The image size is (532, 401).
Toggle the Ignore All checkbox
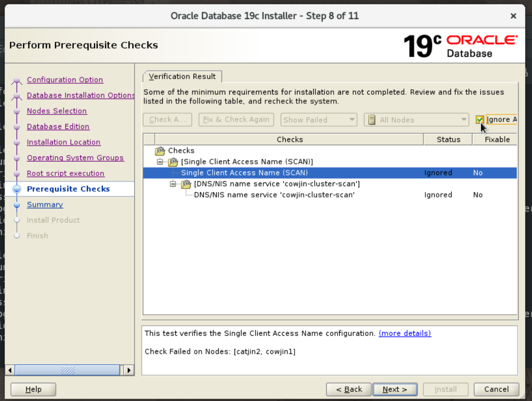(x=480, y=120)
